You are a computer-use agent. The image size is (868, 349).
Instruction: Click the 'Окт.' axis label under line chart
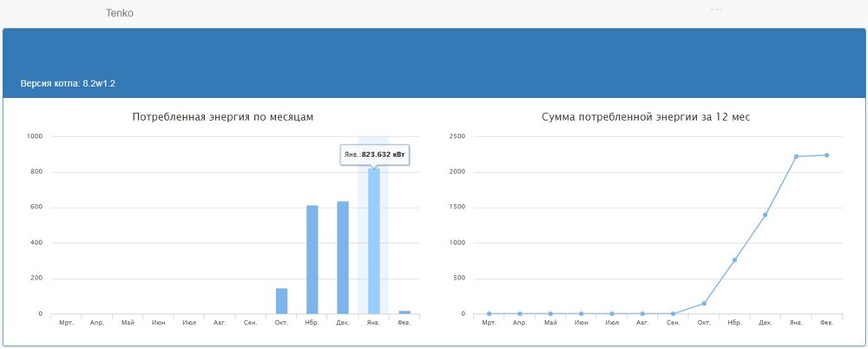click(x=704, y=322)
